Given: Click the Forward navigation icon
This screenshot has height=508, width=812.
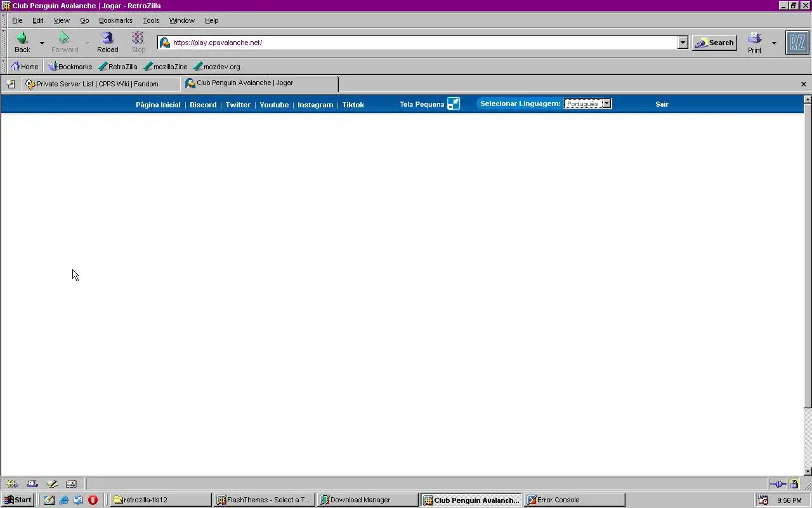Looking at the screenshot, I should click(x=64, y=43).
